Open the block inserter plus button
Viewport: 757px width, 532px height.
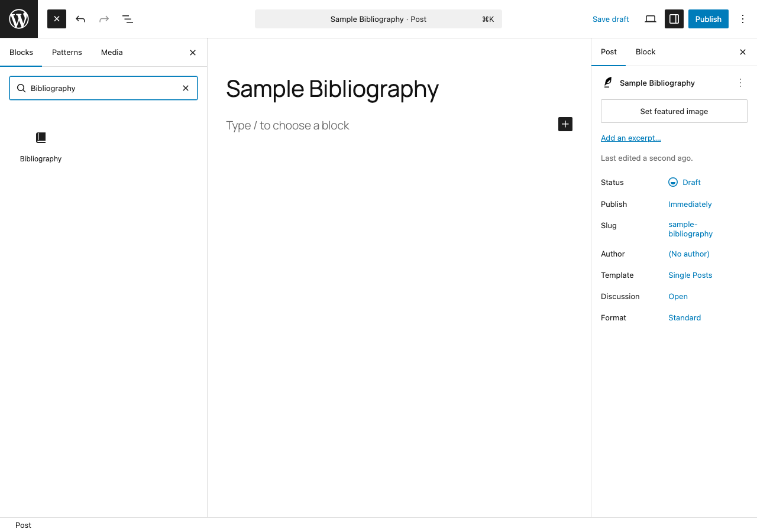[565, 124]
